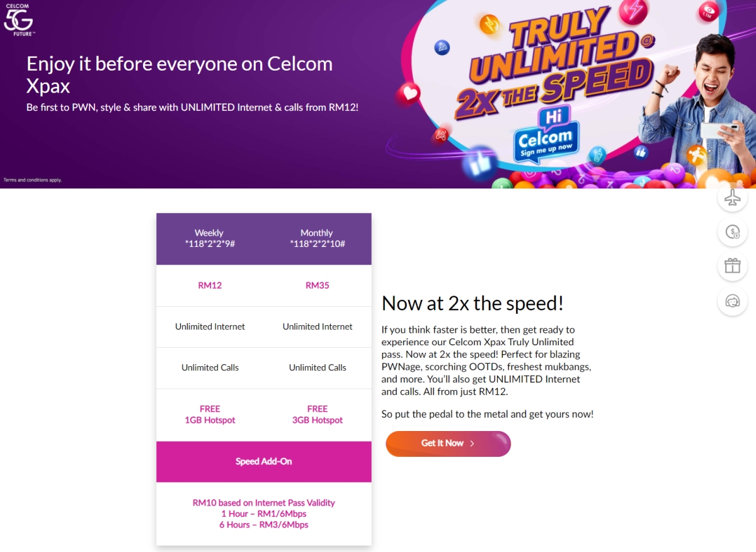Click the Celcom 5G Future logo
Screen dimensions: 756x552
coord(19,19)
